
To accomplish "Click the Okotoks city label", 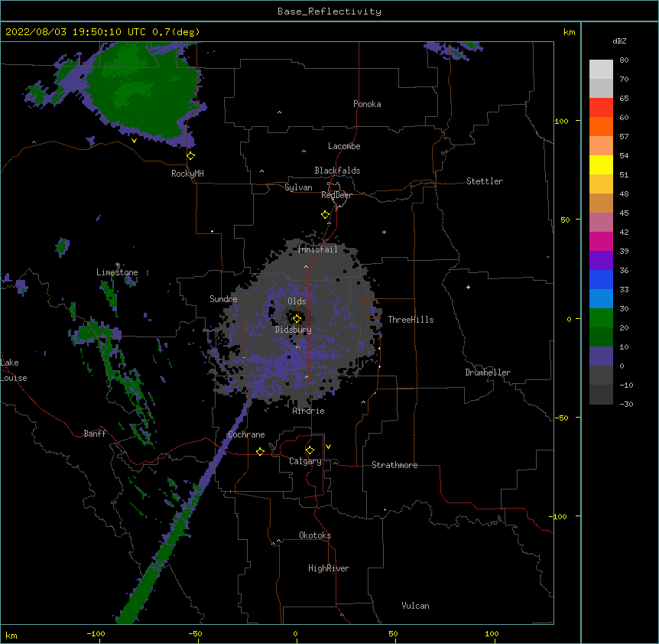I will coord(315,535).
